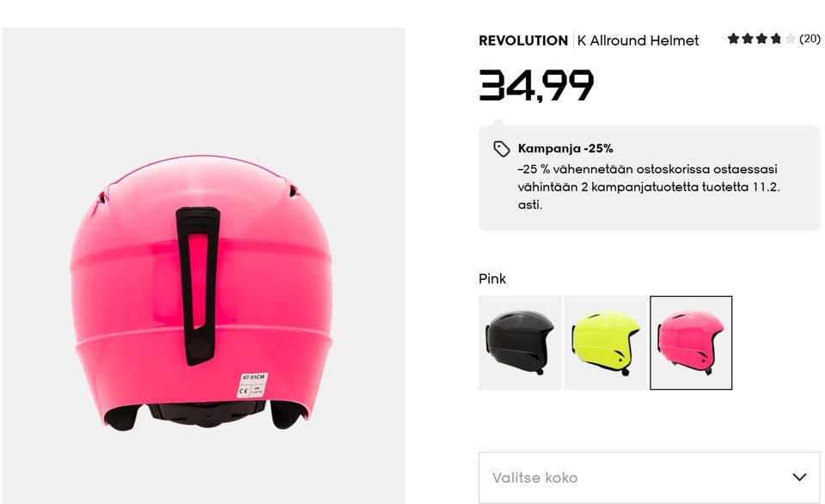Open the (20) reviews count link
Screen dimensions: 825x504
(x=810, y=39)
